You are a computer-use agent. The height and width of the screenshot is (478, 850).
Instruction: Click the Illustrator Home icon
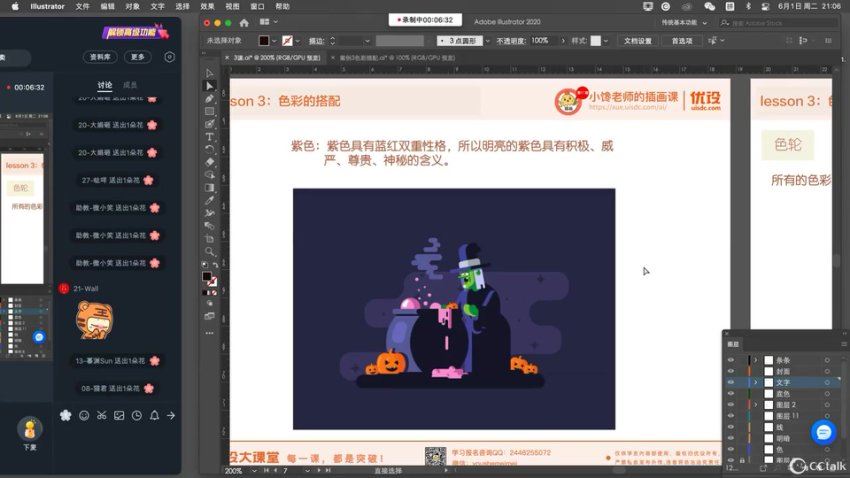[244, 22]
